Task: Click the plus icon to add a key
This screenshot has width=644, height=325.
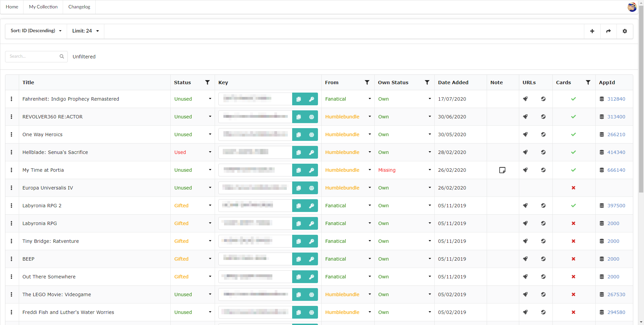Action: pyautogui.click(x=592, y=31)
